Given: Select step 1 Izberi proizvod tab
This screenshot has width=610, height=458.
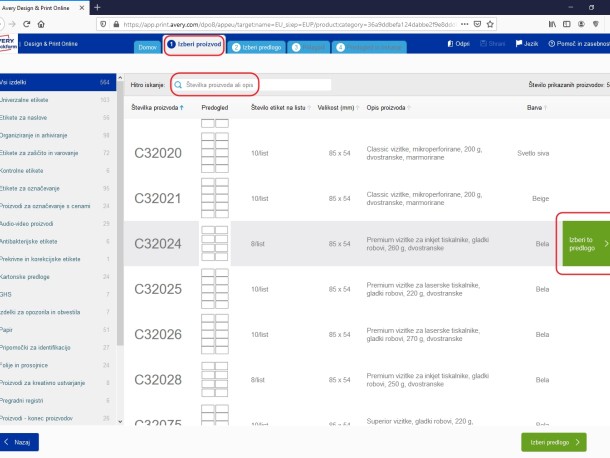Looking at the screenshot, I should point(194,45).
